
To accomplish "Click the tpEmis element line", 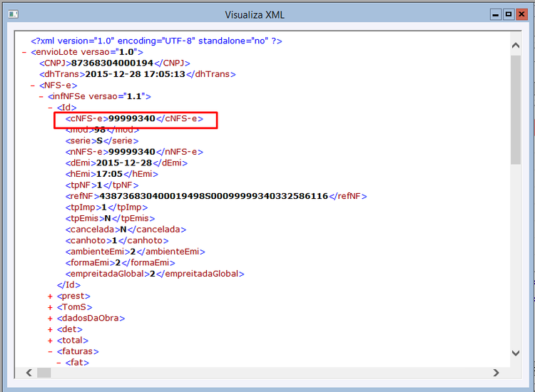I will tap(110, 218).
